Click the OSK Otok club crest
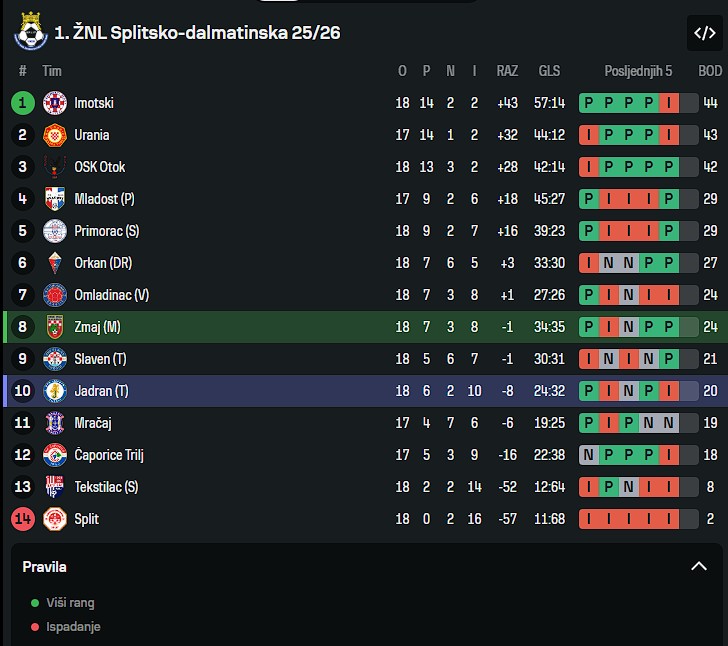Viewport: 728px width, 646px height. pyautogui.click(x=55, y=167)
